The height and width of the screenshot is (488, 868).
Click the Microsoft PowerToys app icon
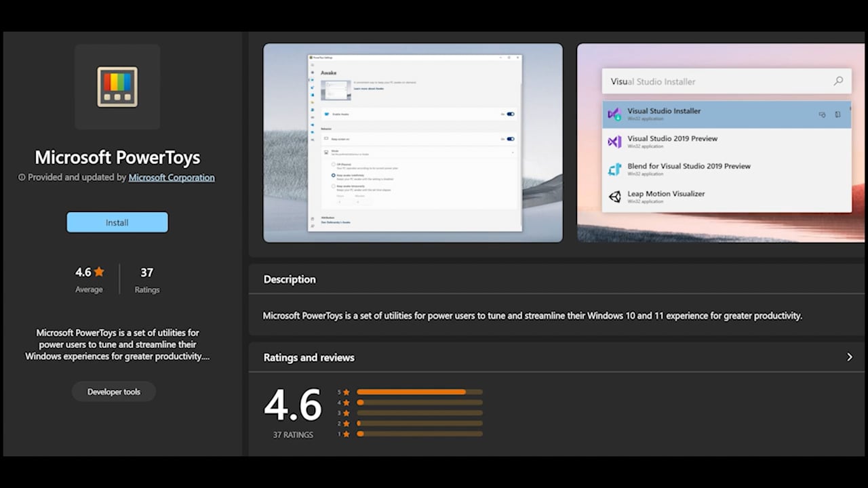(117, 87)
